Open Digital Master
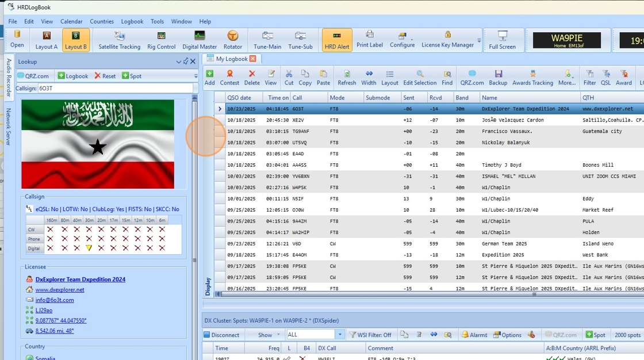Image resolution: width=644 pixels, height=360 pixels. [200, 40]
